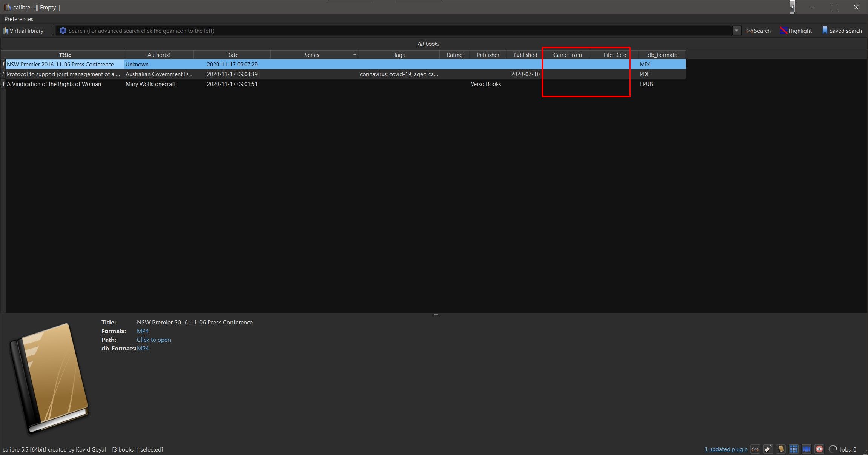Sort by the Series column header
868x455 pixels.
312,55
